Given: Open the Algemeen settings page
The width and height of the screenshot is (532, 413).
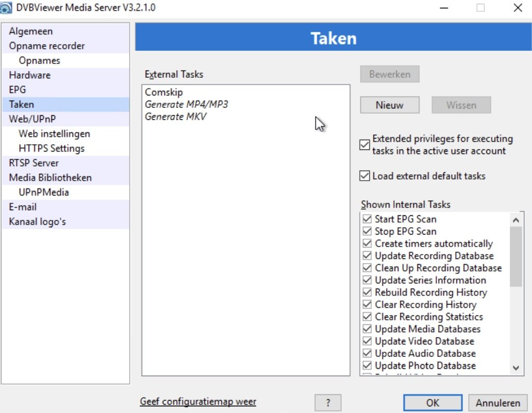Looking at the screenshot, I should point(31,31).
